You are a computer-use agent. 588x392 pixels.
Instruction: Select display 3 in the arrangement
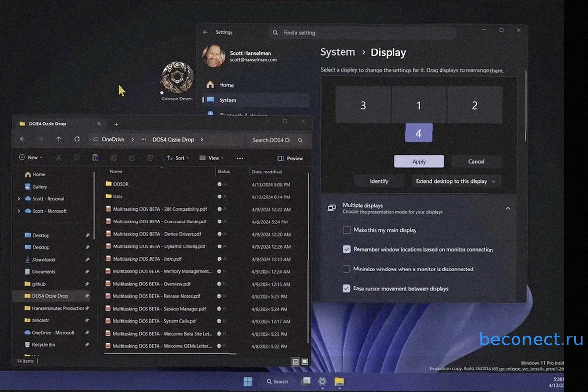363,105
